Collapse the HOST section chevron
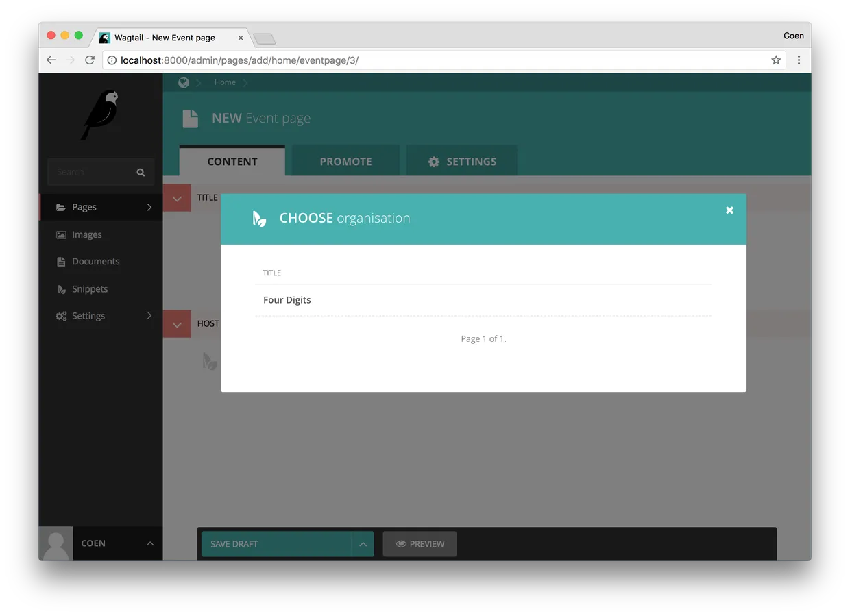This screenshot has width=850, height=616. (x=177, y=323)
